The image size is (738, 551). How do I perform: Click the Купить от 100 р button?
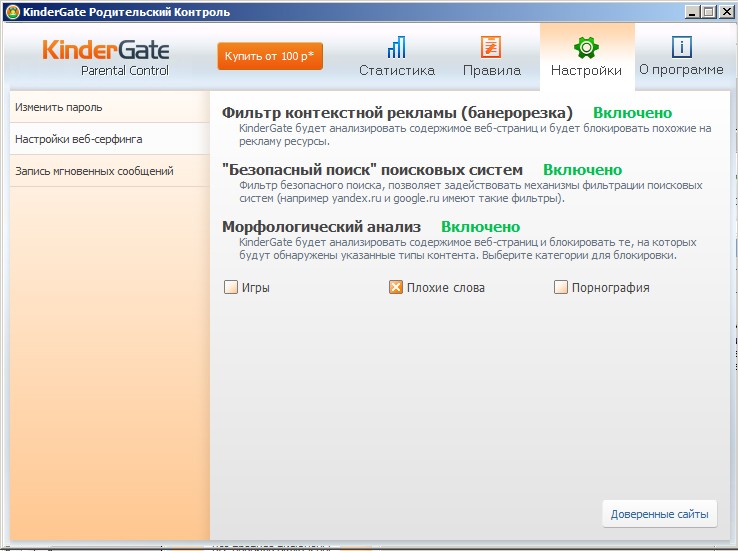pos(270,56)
